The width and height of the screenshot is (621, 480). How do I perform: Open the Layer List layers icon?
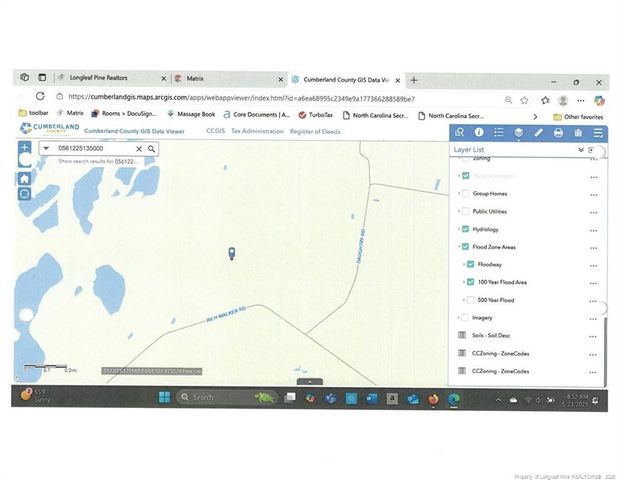(518, 132)
